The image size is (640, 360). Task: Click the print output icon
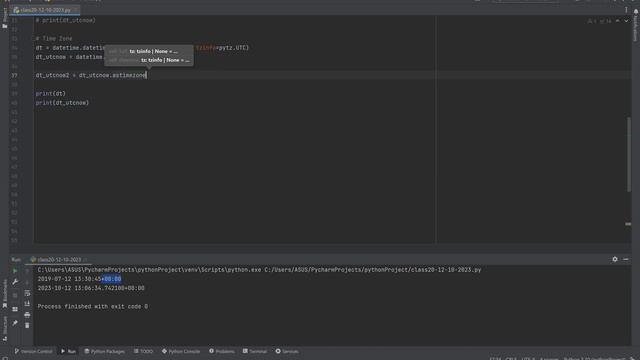pos(27,315)
